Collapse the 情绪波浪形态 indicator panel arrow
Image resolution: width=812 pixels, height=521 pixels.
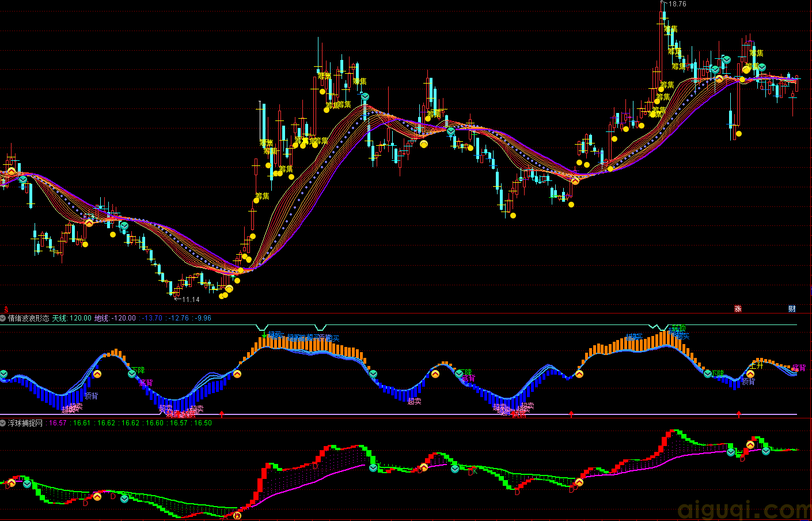pos(3,318)
